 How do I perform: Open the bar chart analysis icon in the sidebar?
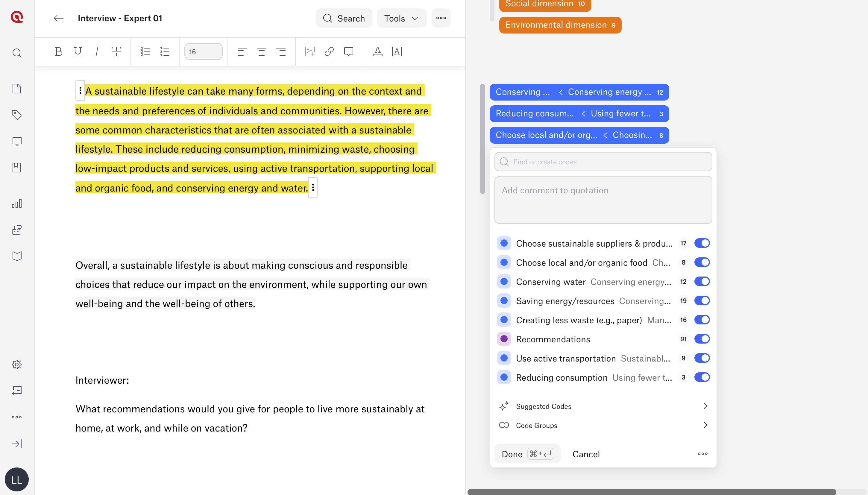click(17, 204)
